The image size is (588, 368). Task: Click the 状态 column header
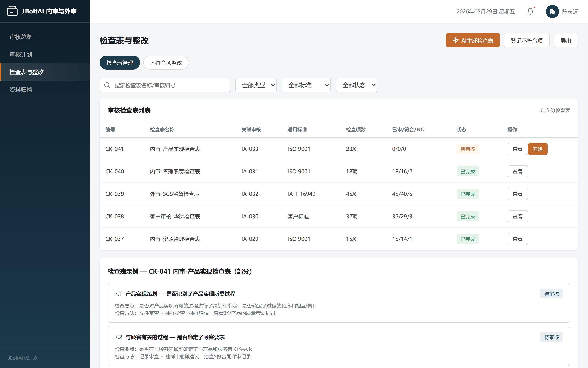(461, 129)
